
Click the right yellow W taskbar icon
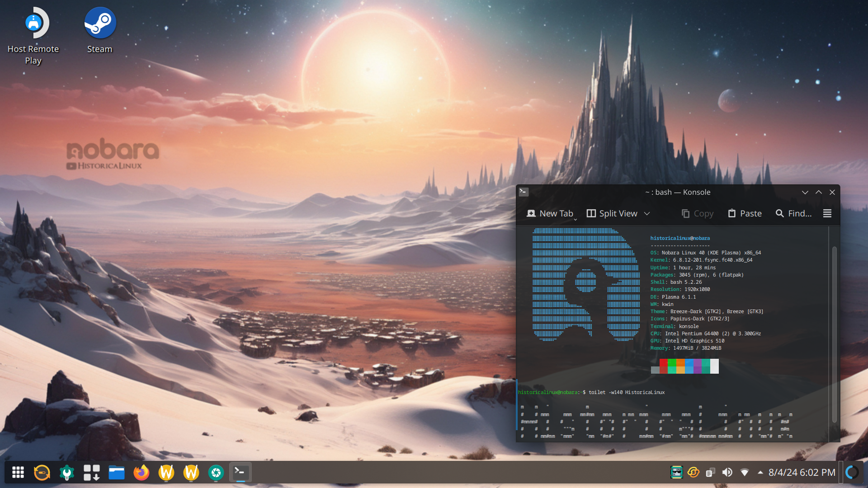coord(191,473)
